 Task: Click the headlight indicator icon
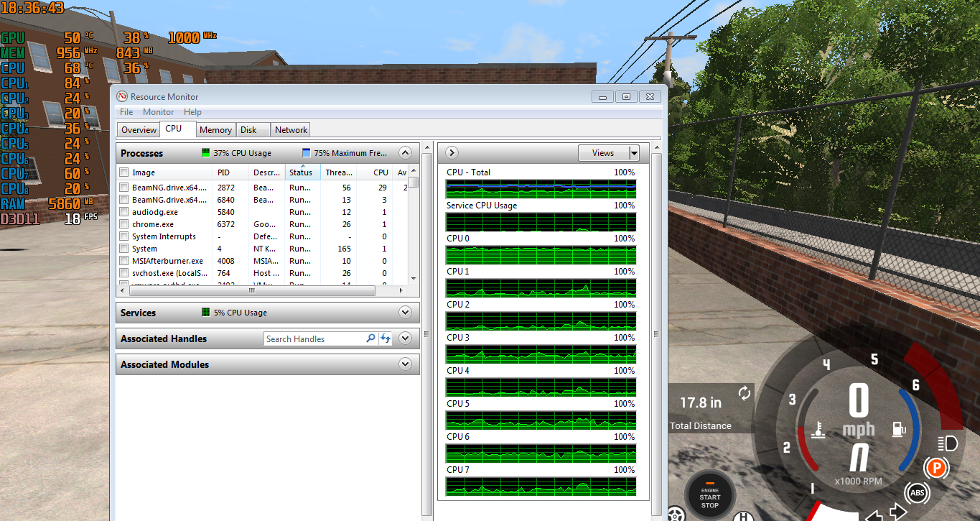(948, 443)
